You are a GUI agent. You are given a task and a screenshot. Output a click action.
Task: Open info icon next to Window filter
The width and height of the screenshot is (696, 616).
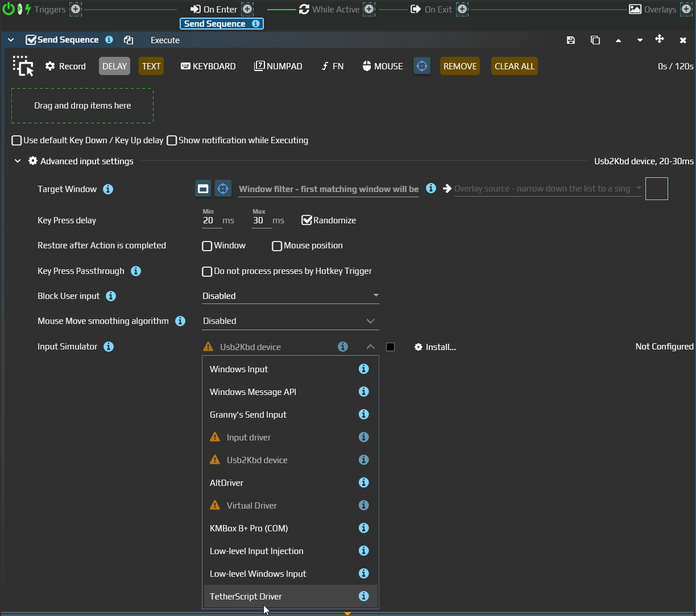coord(431,188)
